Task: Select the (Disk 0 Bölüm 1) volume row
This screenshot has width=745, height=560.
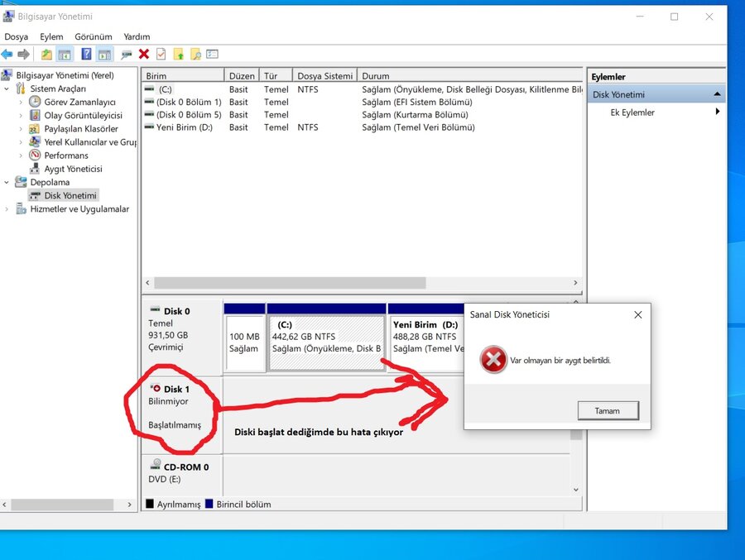Action: point(362,102)
